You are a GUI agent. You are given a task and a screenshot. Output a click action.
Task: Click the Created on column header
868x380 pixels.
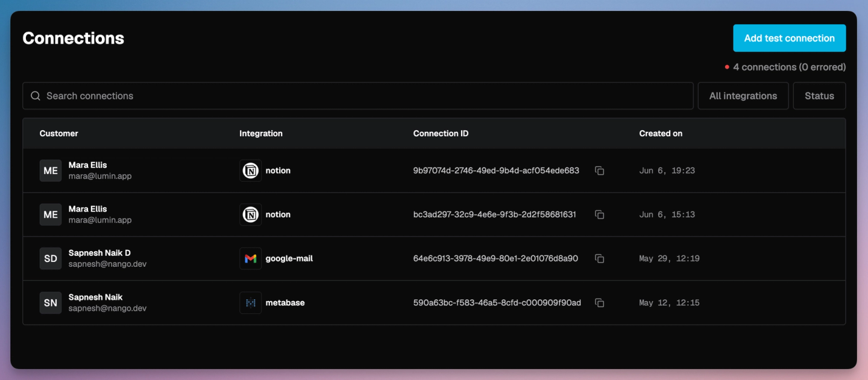click(x=661, y=133)
